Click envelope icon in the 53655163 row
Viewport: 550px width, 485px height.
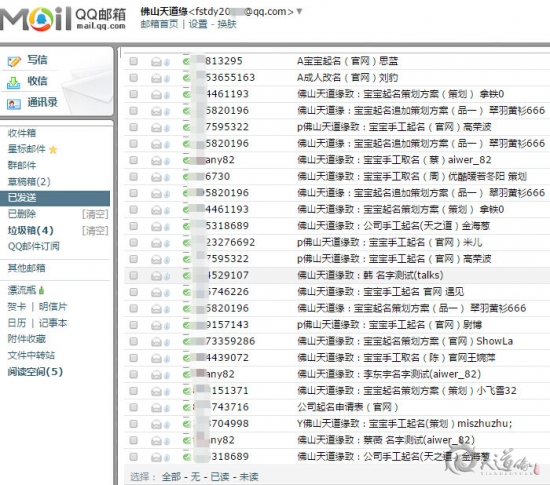tap(156, 79)
